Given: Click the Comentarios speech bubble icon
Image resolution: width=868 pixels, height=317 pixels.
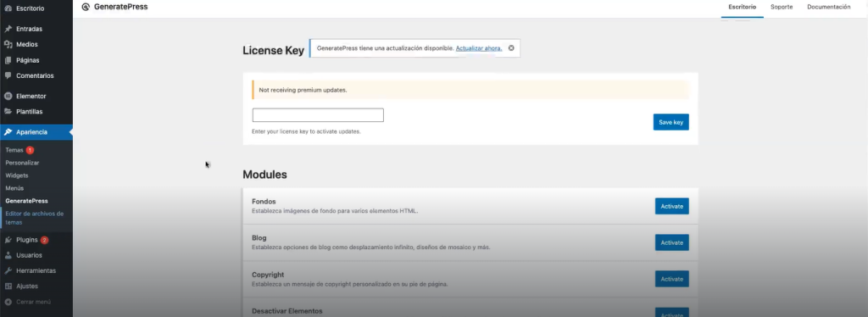Looking at the screenshot, I should [x=8, y=75].
